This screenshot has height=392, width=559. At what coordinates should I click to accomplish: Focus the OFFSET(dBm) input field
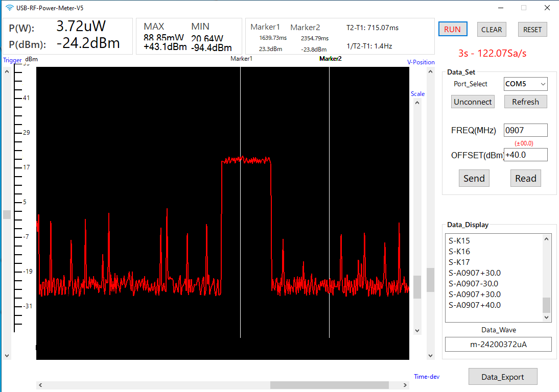(x=525, y=155)
